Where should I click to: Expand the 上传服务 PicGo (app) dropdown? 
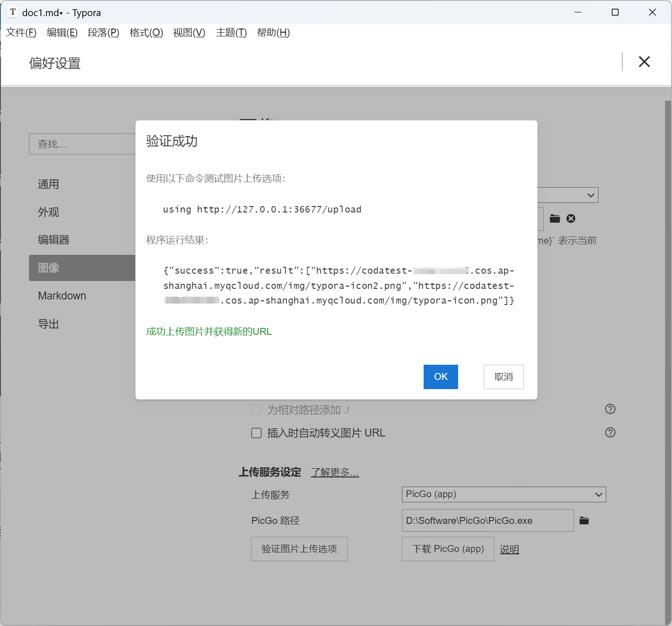tap(504, 494)
